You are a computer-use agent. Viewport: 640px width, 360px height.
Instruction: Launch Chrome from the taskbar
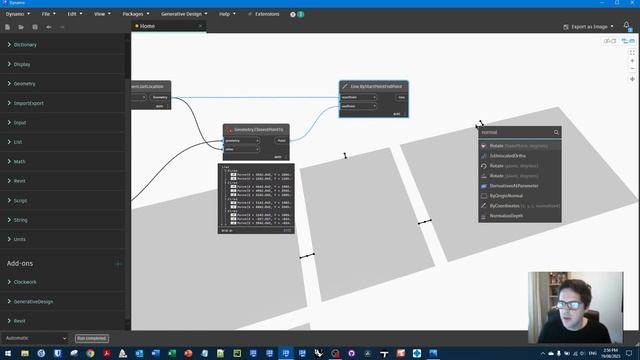pyautogui.click(x=90, y=353)
